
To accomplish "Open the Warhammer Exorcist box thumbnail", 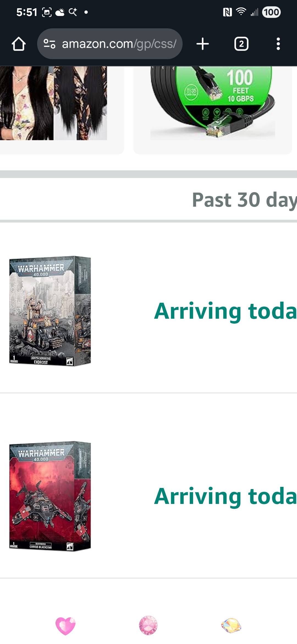I will click(x=50, y=311).
